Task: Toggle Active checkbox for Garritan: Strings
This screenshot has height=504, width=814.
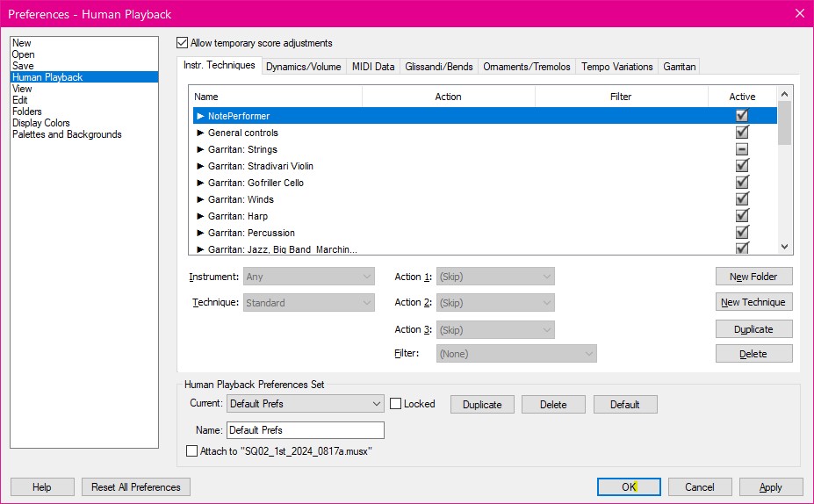Action: tap(742, 149)
